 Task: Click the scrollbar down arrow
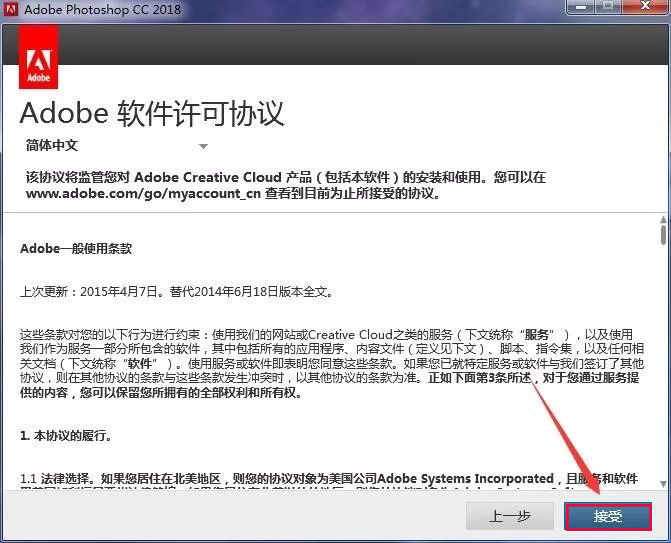pyautogui.click(x=663, y=484)
